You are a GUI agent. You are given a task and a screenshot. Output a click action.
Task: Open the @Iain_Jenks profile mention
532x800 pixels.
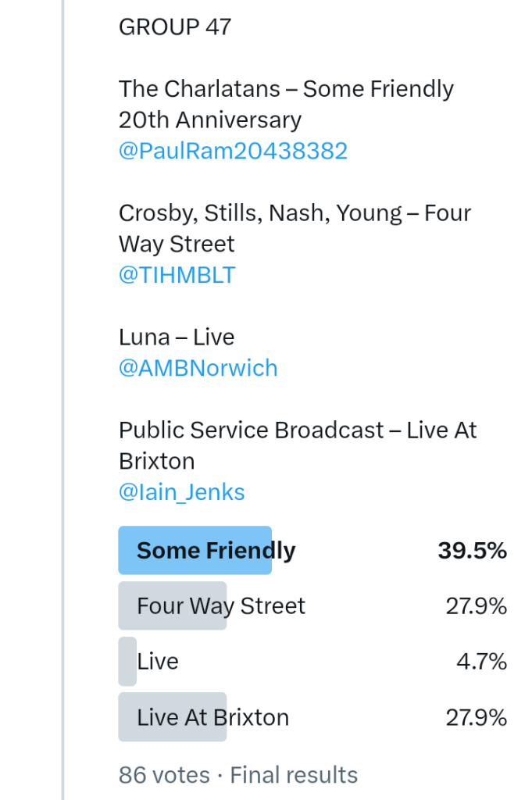[x=181, y=492]
